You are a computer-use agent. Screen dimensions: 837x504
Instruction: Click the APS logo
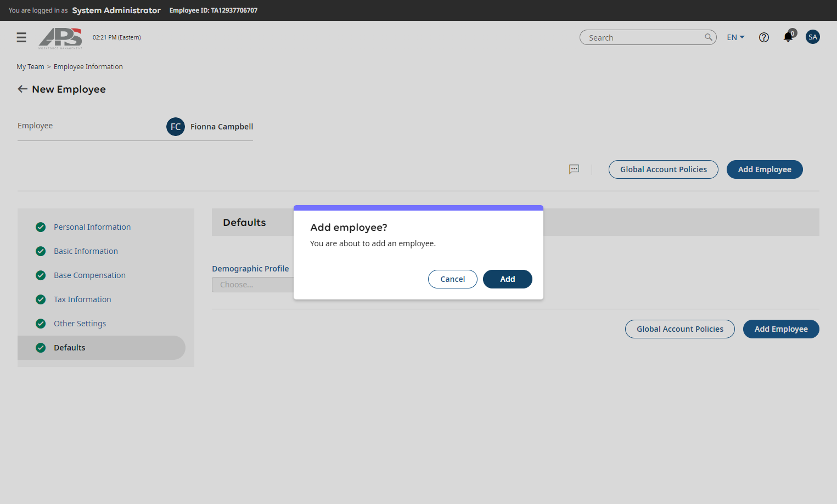[x=60, y=38]
